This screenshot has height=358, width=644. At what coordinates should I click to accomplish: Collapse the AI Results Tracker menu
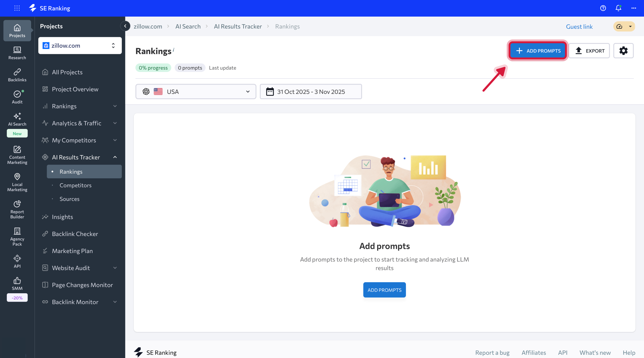(115, 157)
